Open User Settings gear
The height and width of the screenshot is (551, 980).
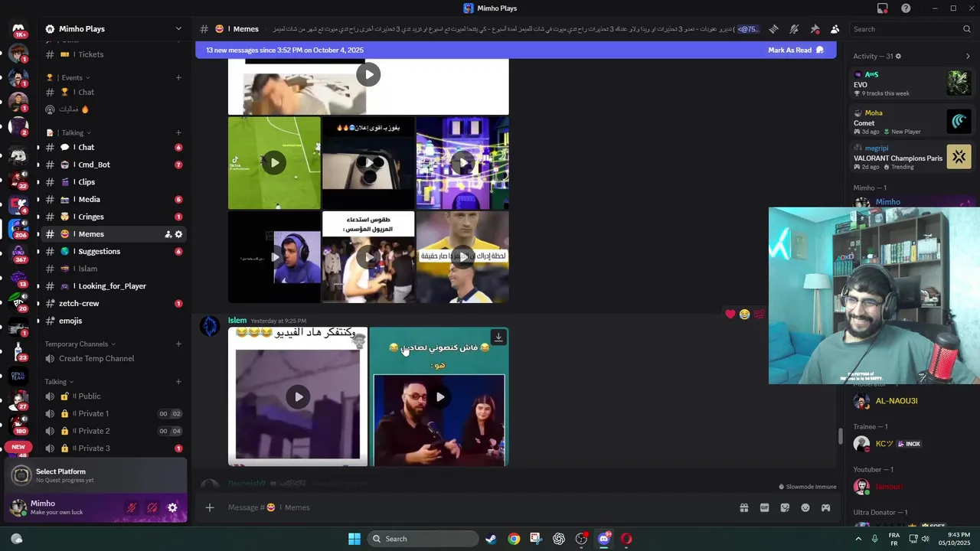172,507
